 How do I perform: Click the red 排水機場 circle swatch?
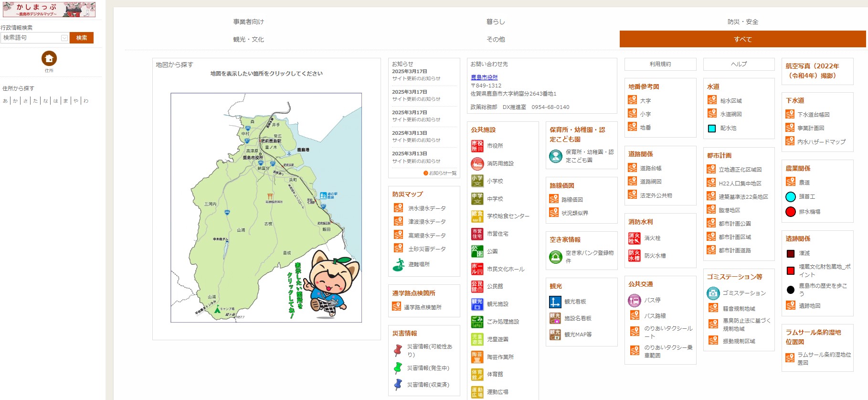point(790,212)
